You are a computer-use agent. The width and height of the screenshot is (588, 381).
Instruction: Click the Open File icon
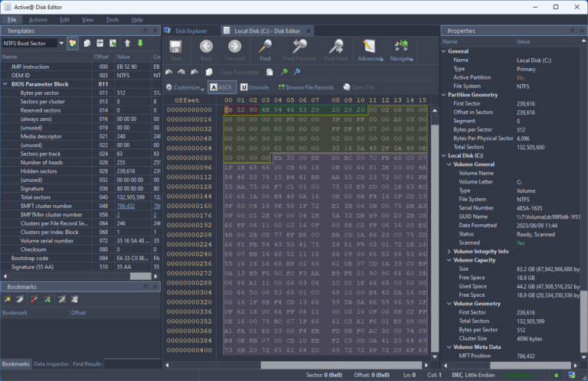(x=347, y=87)
